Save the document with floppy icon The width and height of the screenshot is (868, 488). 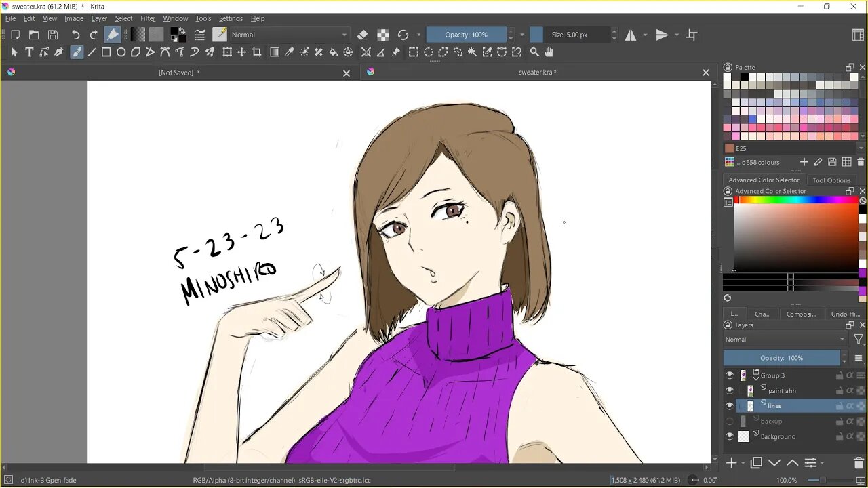point(53,35)
